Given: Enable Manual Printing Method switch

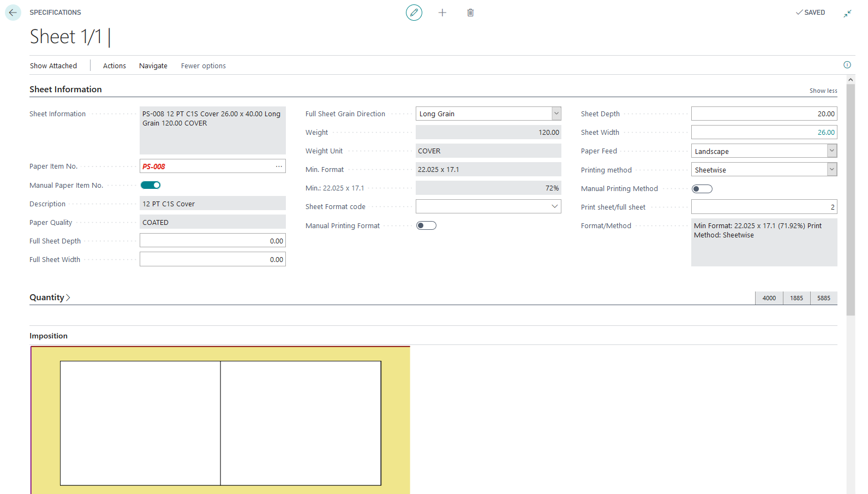Looking at the screenshot, I should pyautogui.click(x=702, y=189).
